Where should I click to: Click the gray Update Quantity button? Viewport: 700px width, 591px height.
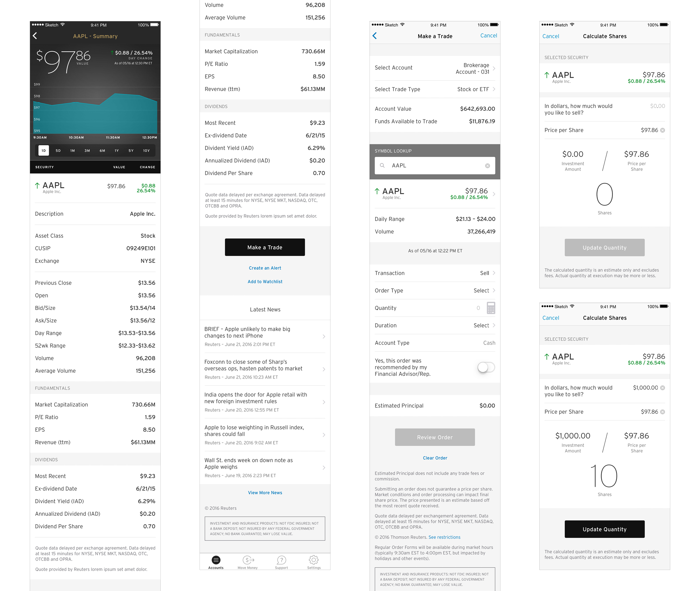click(605, 247)
